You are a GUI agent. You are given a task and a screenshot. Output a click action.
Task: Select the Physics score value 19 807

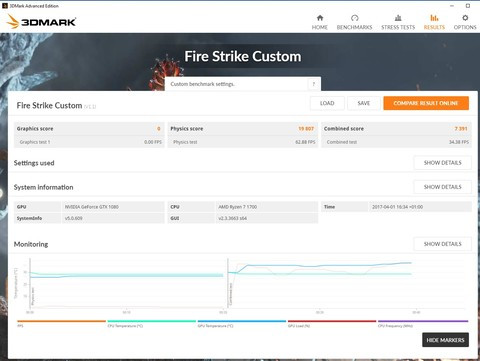306,129
